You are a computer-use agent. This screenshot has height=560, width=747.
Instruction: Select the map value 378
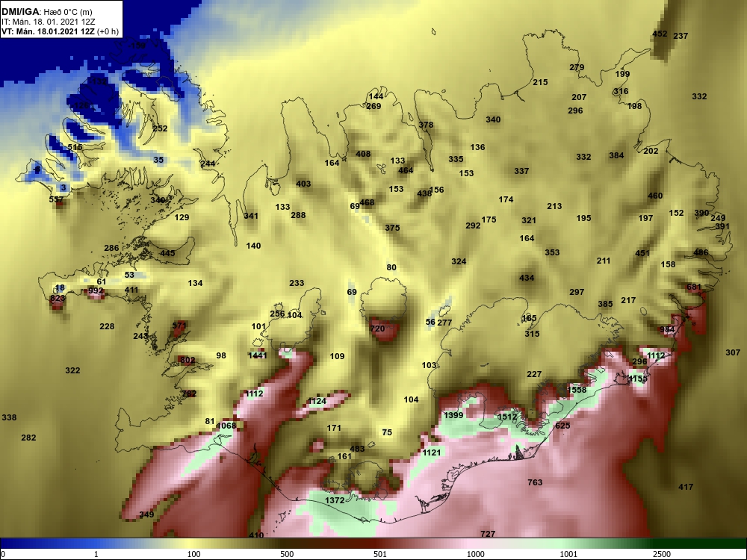click(426, 125)
